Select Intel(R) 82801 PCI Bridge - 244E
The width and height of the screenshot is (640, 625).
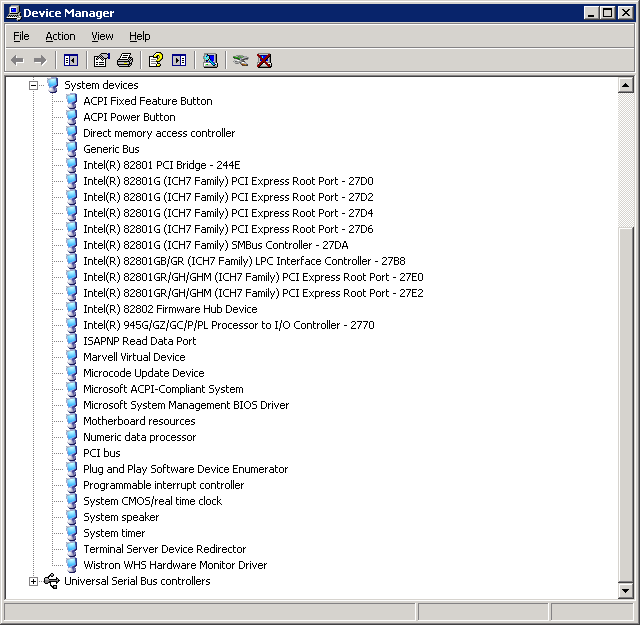coord(162,165)
